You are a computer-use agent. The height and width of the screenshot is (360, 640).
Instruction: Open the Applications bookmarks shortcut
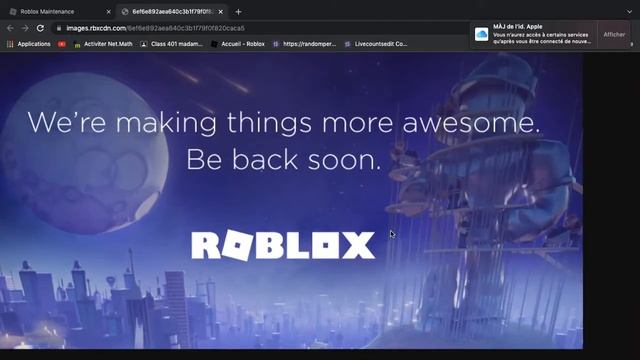(29, 44)
